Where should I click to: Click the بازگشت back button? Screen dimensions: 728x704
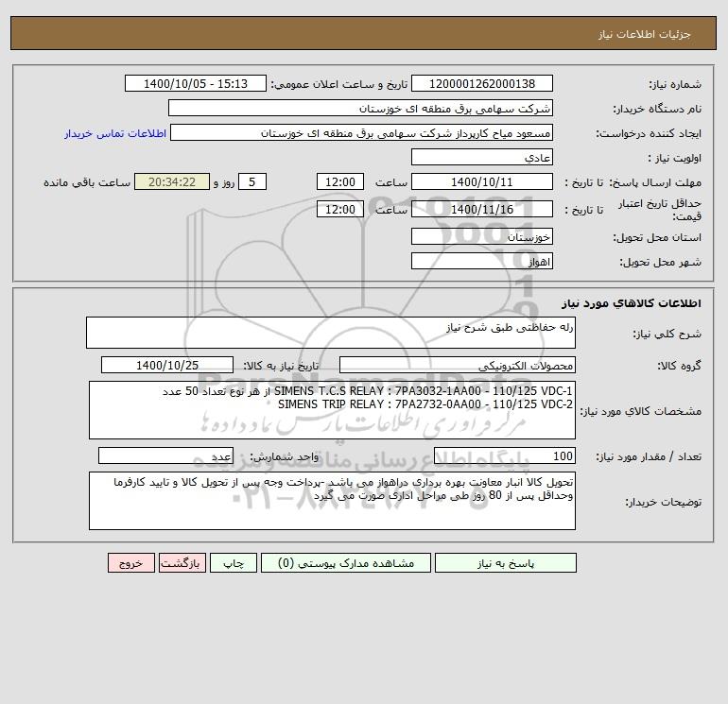(x=182, y=563)
